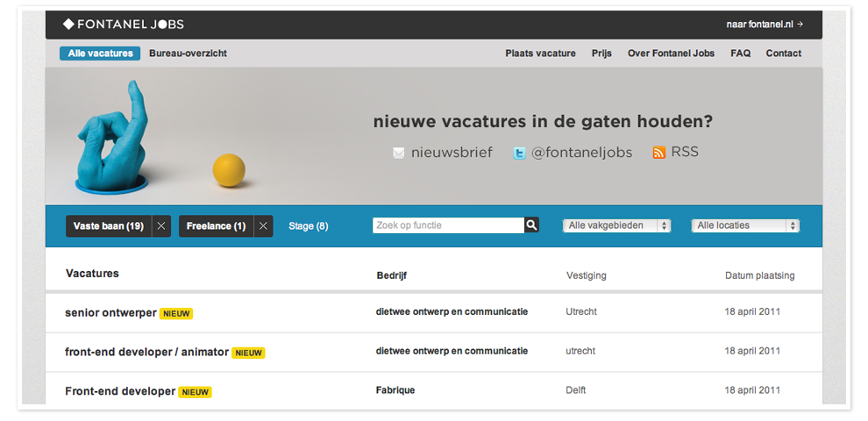Open the Prijs page
The height and width of the screenshot is (421, 868).
point(601,54)
